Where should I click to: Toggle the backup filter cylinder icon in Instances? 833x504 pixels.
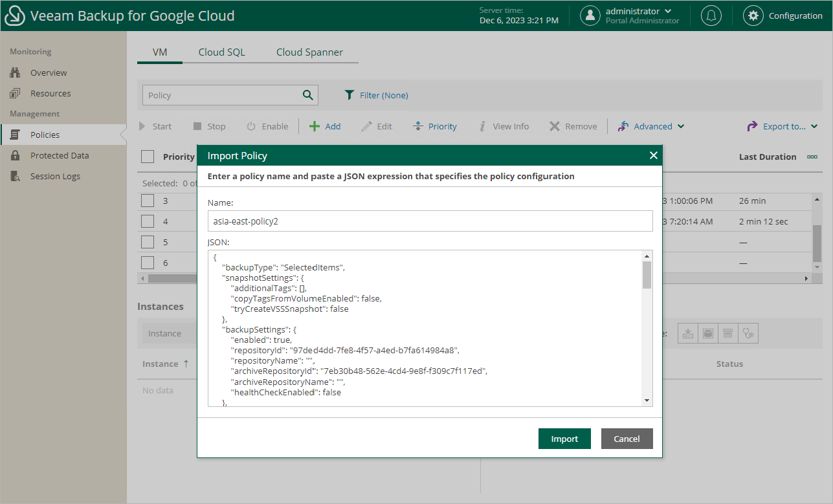(x=708, y=333)
